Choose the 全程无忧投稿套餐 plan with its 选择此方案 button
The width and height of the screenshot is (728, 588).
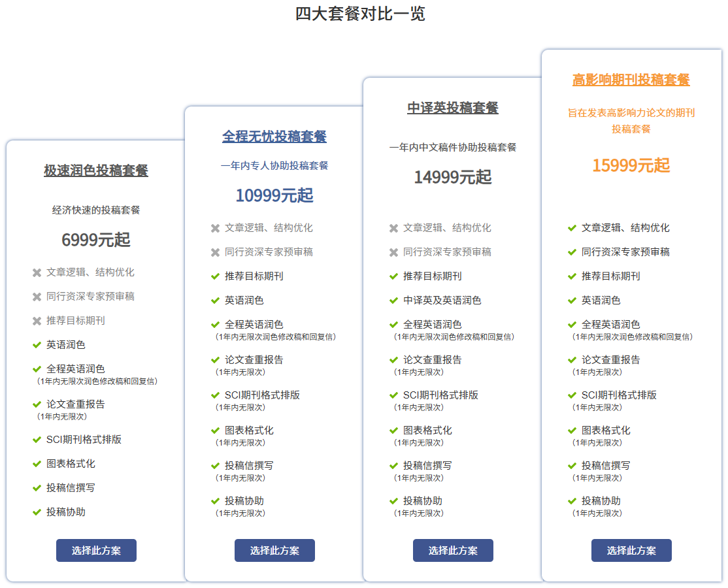pos(274,550)
